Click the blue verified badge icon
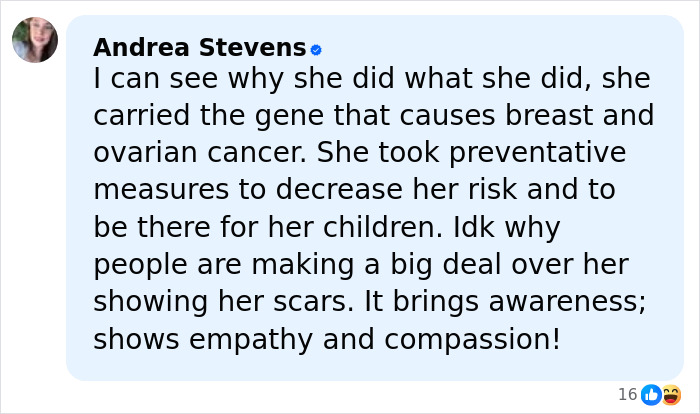 pos(316,49)
